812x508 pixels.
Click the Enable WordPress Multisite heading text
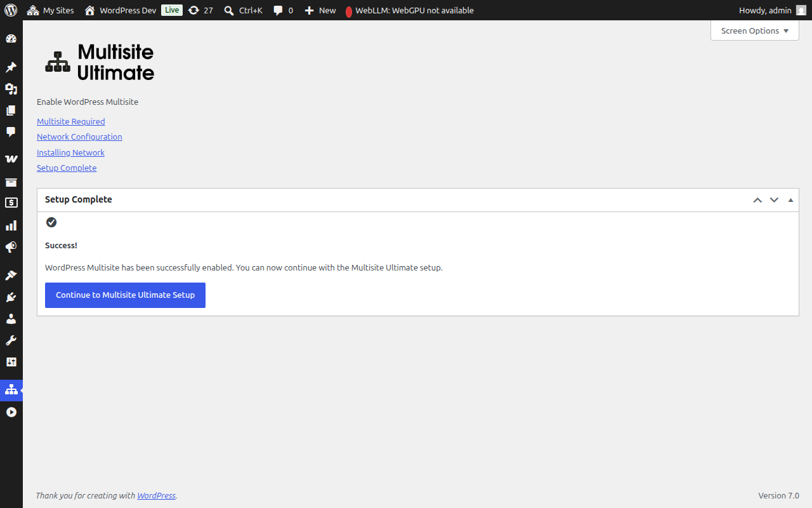point(88,102)
